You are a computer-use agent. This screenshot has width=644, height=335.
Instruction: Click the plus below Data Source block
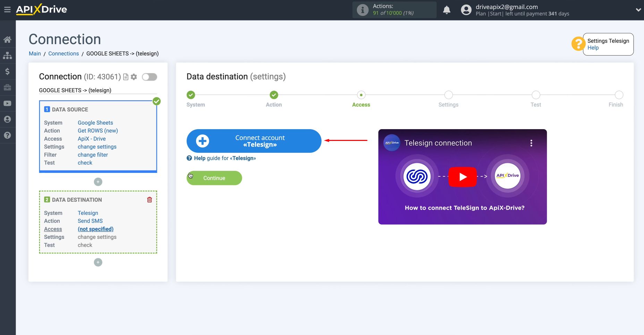tap(98, 182)
